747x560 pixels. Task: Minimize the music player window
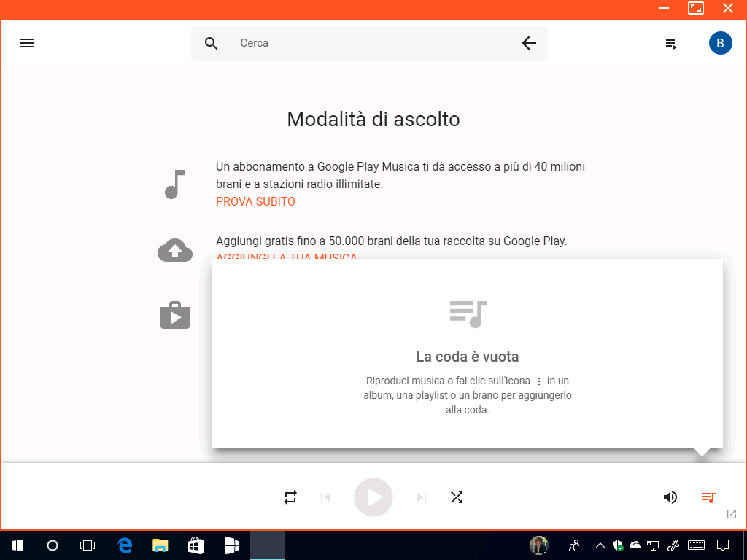pyautogui.click(x=664, y=9)
